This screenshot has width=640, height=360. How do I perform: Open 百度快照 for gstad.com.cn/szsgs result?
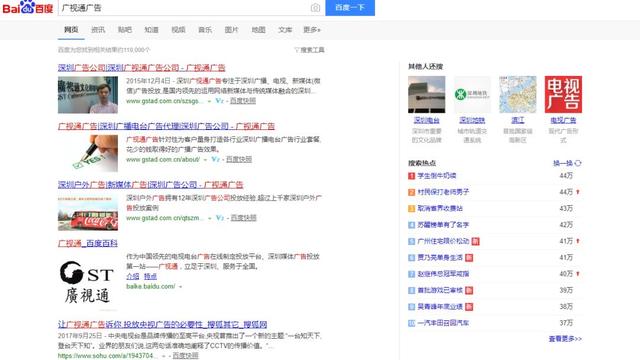click(243, 101)
